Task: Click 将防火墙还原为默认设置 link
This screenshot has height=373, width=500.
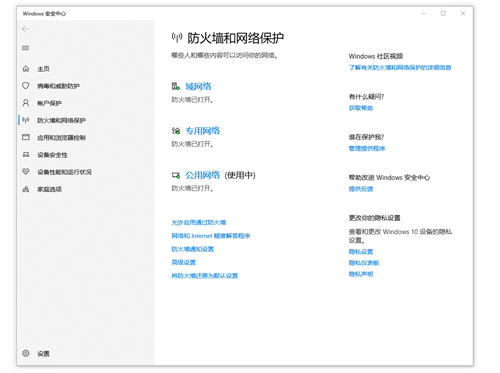Action: pos(205,276)
